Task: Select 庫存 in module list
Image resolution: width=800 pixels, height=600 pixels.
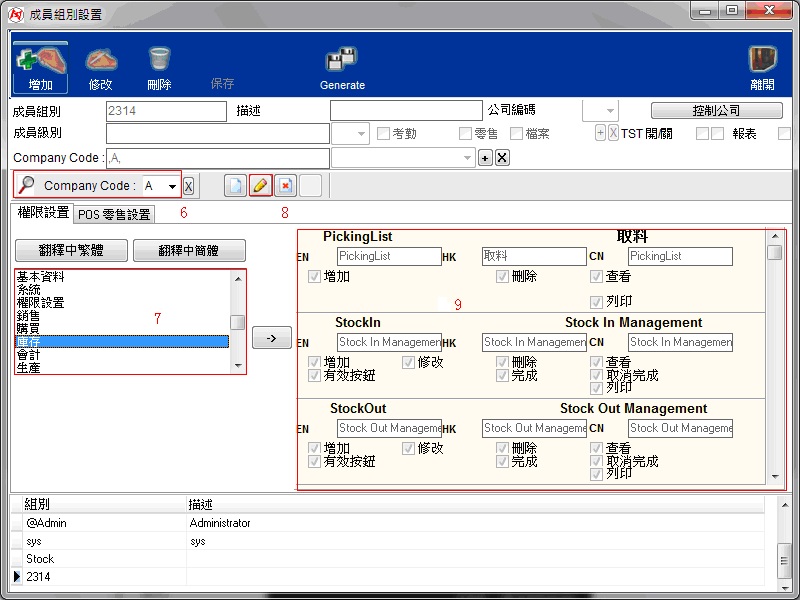Action: 122,341
